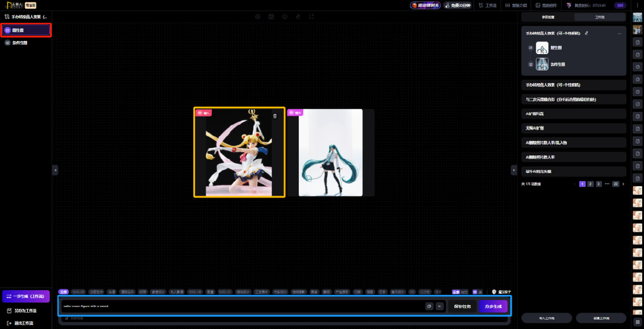
Task: Click the 02 条件生图 thumbnail in workflow card
Action: (542, 65)
